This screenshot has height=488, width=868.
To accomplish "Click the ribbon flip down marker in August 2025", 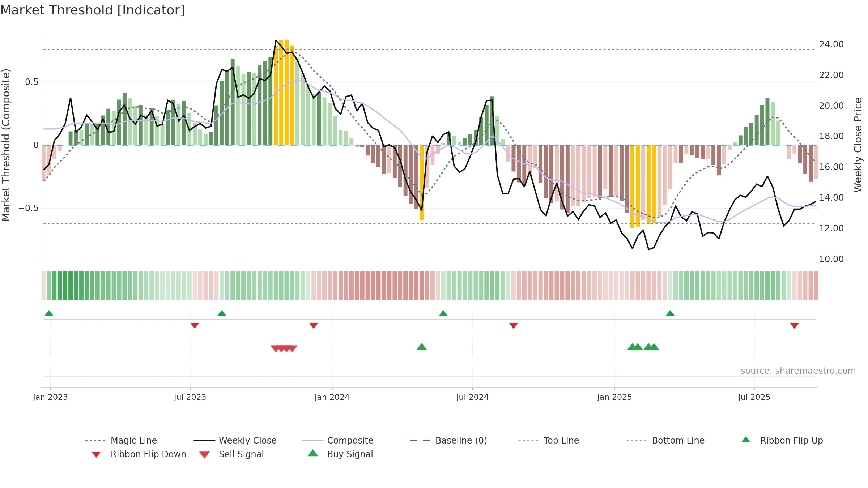I will [x=795, y=326].
